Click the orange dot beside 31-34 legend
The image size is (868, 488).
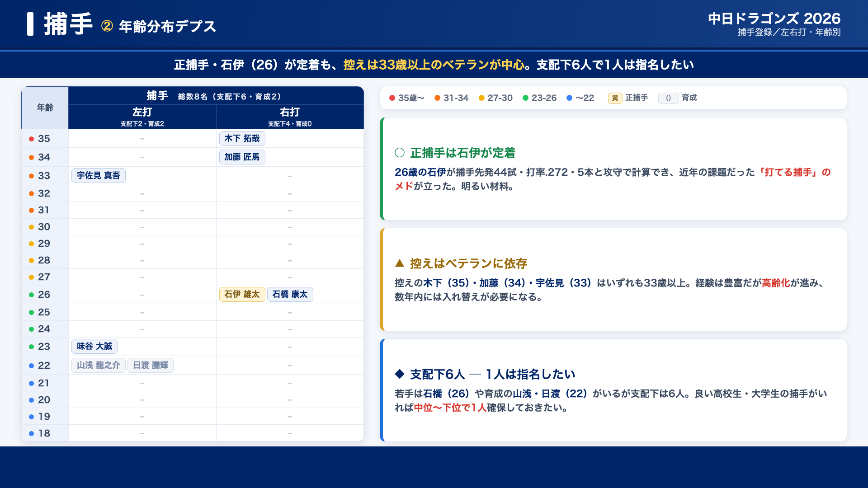coord(437,98)
